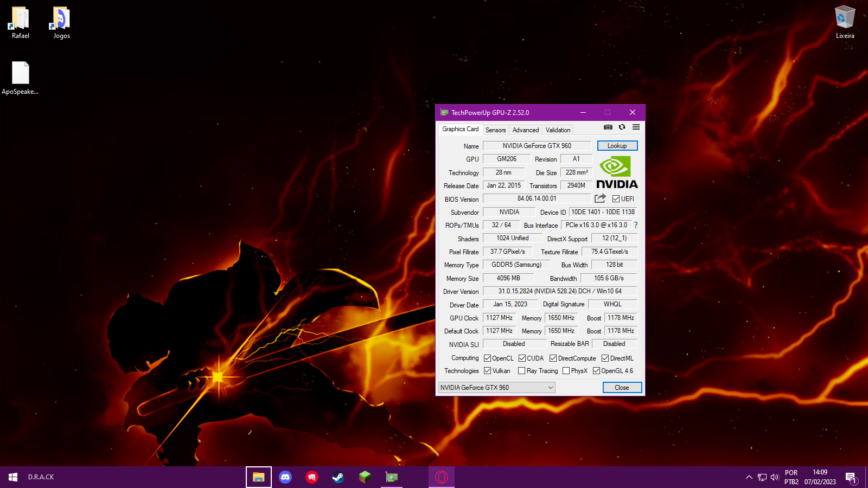Viewport: 868px width, 488px height.
Task: Show hidden system tray icons
Action: (749, 477)
